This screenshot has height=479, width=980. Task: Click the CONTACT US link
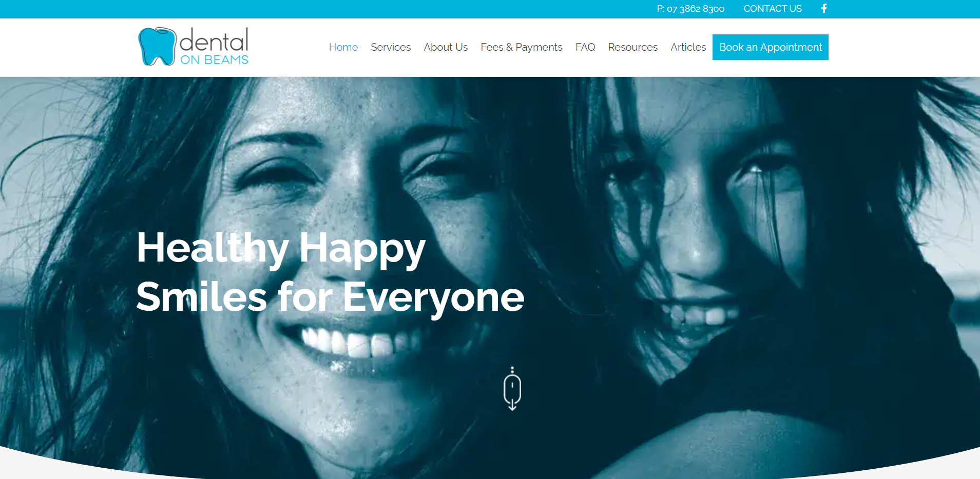click(773, 9)
